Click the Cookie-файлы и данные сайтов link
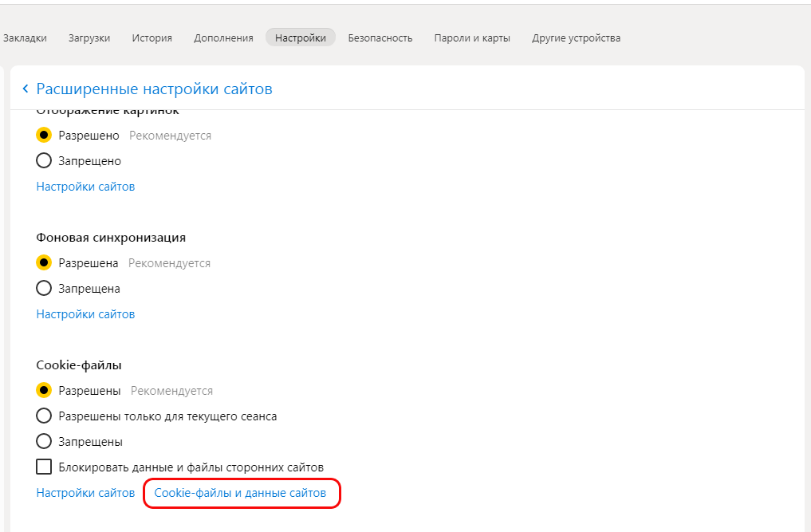Screen dimensions: 811x532 240,493
